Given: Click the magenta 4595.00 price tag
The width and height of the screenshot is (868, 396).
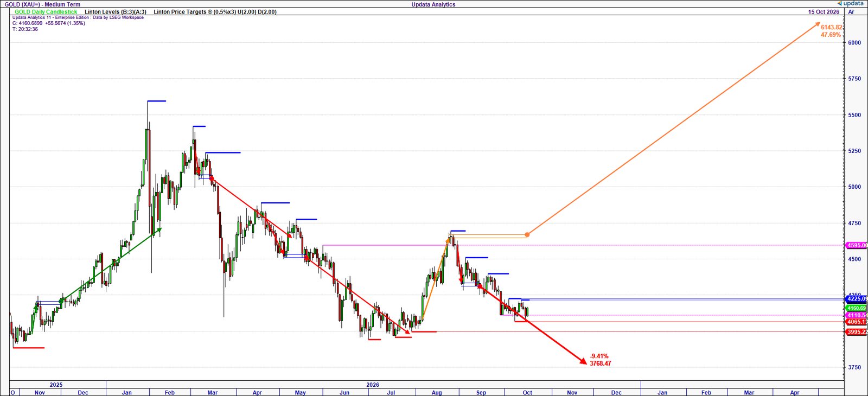Looking at the screenshot, I should pos(856,245).
